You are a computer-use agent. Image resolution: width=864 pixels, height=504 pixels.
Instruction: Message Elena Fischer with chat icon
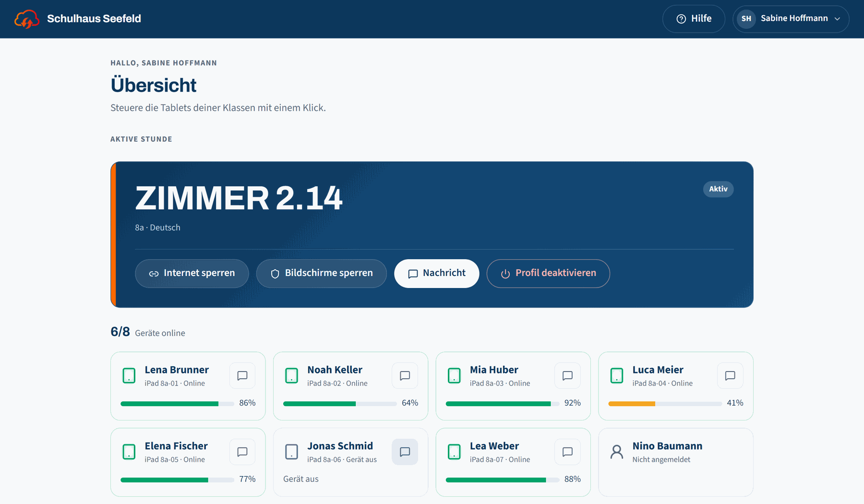point(242,452)
